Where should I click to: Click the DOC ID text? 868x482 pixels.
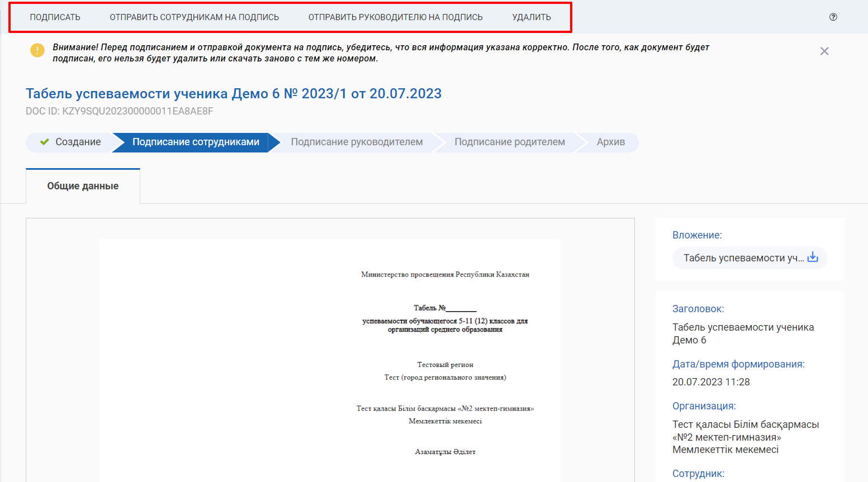coord(119,111)
